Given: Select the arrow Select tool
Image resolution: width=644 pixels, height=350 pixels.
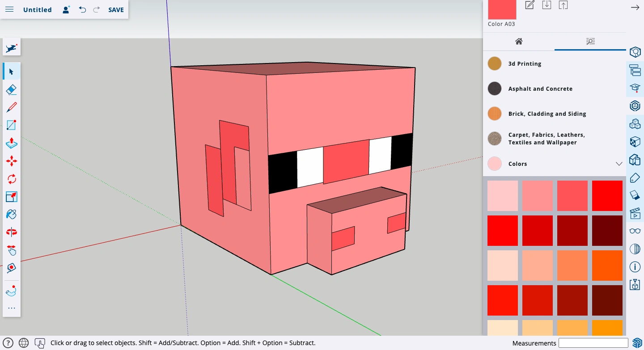Looking at the screenshot, I should (x=11, y=71).
